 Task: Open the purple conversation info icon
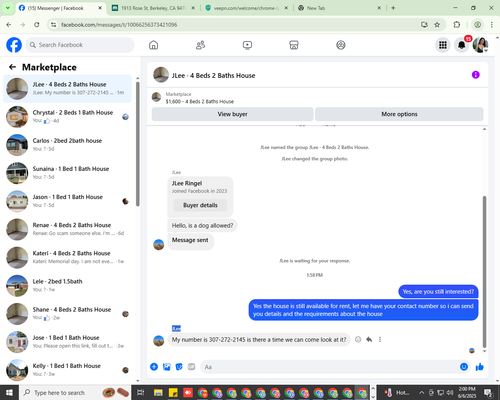(476, 75)
